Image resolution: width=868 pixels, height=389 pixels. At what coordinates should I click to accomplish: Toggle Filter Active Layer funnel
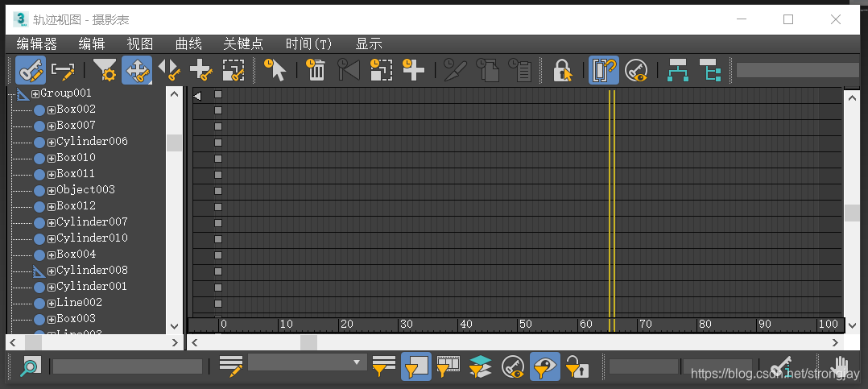click(x=481, y=366)
